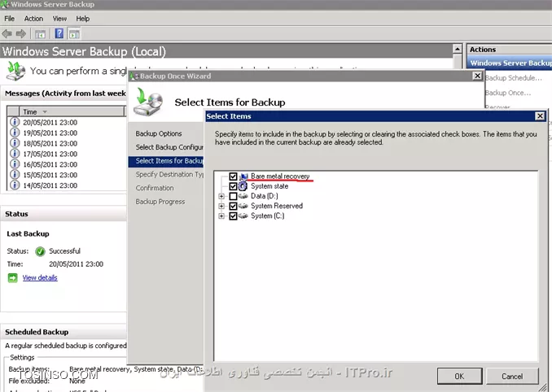Click the Bare metal recovery item icon

pyautogui.click(x=243, y=176)
